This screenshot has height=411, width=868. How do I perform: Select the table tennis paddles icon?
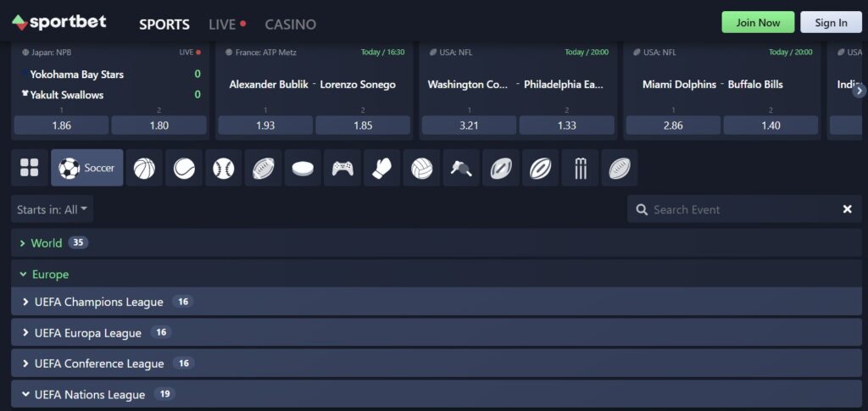[461, 168]
